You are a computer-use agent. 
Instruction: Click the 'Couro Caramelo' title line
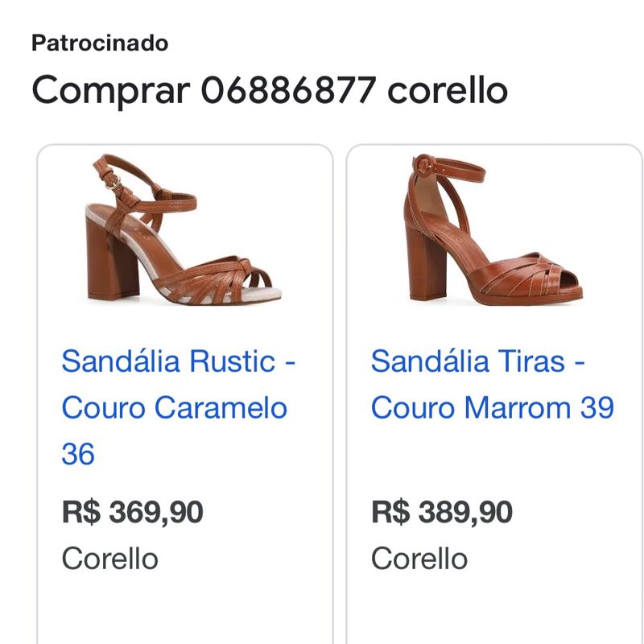click(174, 407)
